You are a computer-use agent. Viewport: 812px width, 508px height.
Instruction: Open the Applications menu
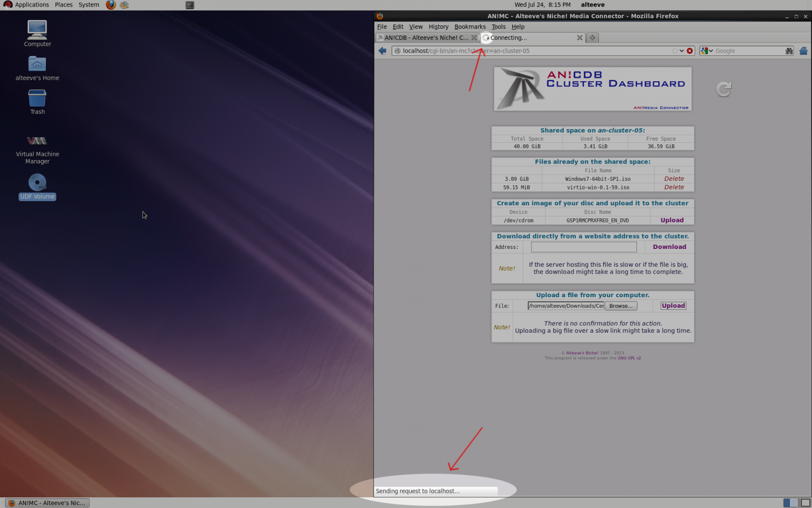tap(26, 5)
